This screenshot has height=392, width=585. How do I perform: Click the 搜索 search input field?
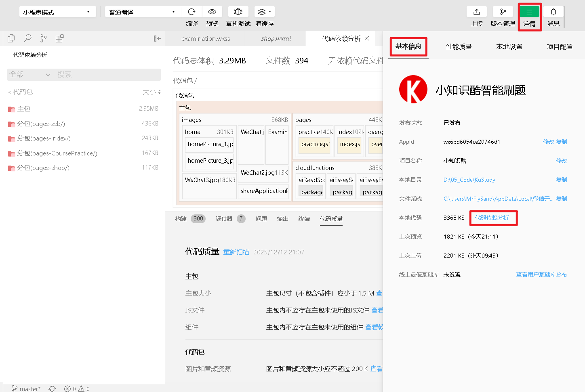pyautogui.click(x=107, y=74)
